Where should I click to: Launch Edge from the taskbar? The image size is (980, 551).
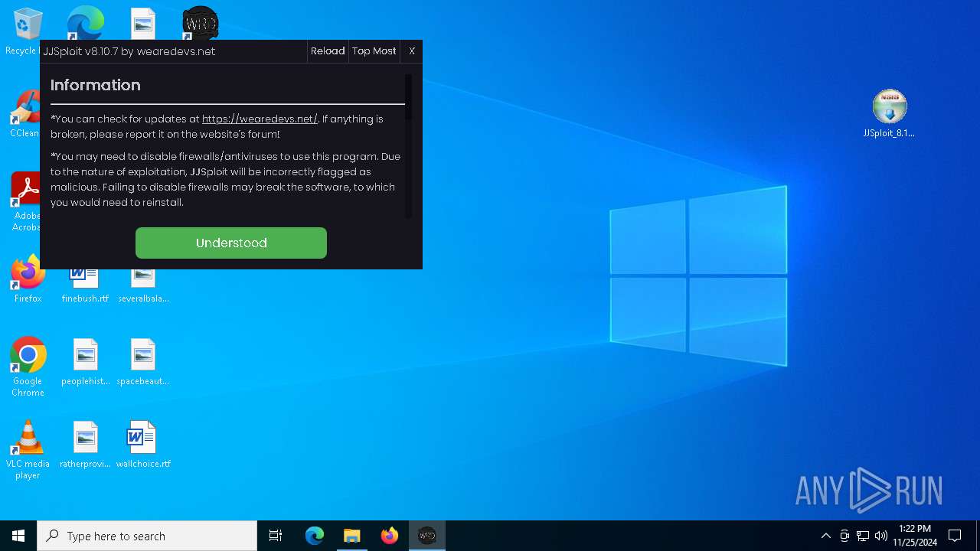[x=315, y=536]
